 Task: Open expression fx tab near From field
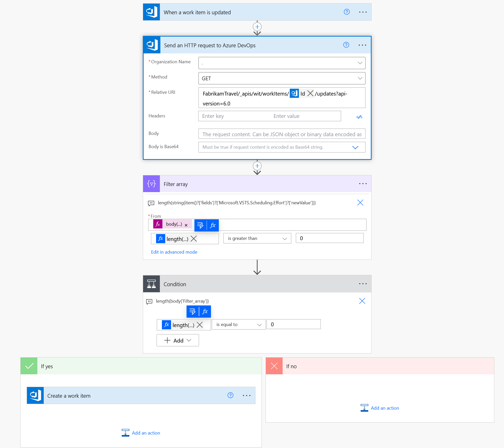coord(213,225)
